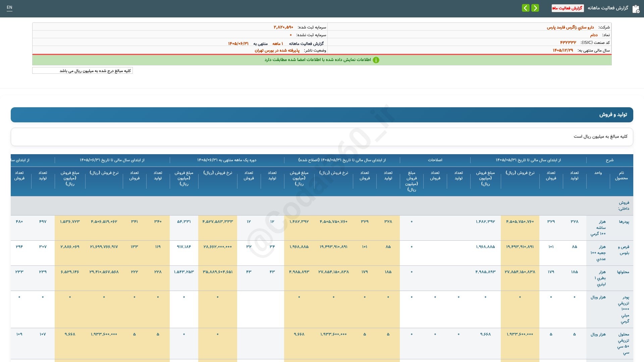Image resolution: width=644 pixels, height=362 pixels.
Task: Click the white گزارش فعالیت ماهانه button
Action: (568, 8)
